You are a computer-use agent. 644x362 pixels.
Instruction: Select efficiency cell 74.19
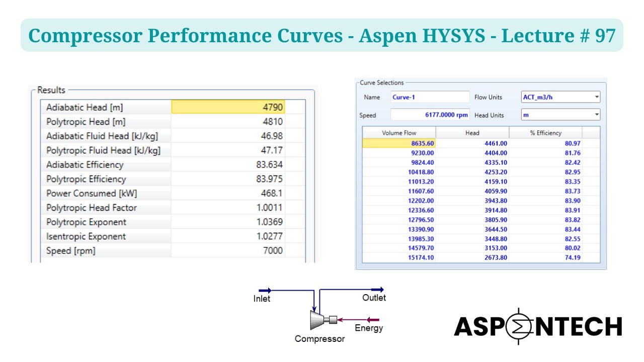[546, 257]
